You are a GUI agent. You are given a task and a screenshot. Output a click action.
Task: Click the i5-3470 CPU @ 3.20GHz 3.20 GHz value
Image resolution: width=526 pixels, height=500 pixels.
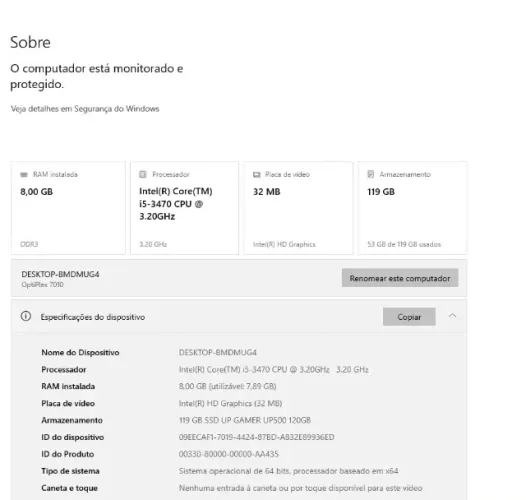click(x=274, y=369)
